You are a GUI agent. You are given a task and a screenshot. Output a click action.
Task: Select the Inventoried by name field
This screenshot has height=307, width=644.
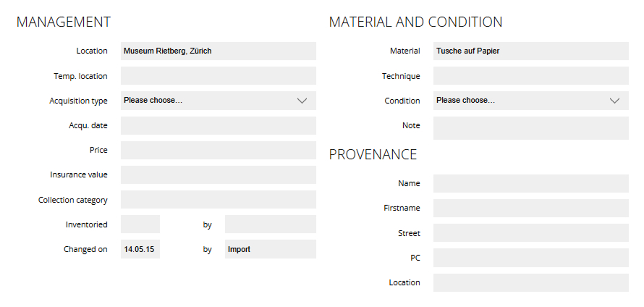tap(270, 224)
